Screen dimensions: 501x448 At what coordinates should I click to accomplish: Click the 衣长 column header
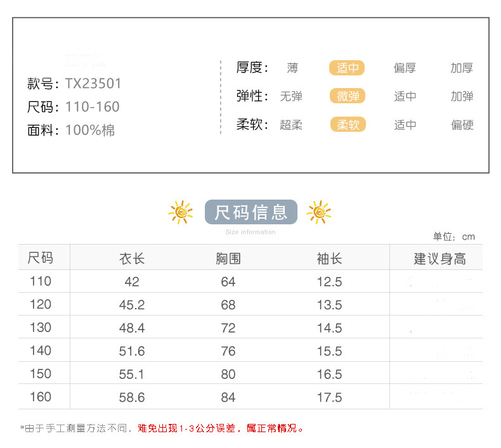[x=132, y=259]
